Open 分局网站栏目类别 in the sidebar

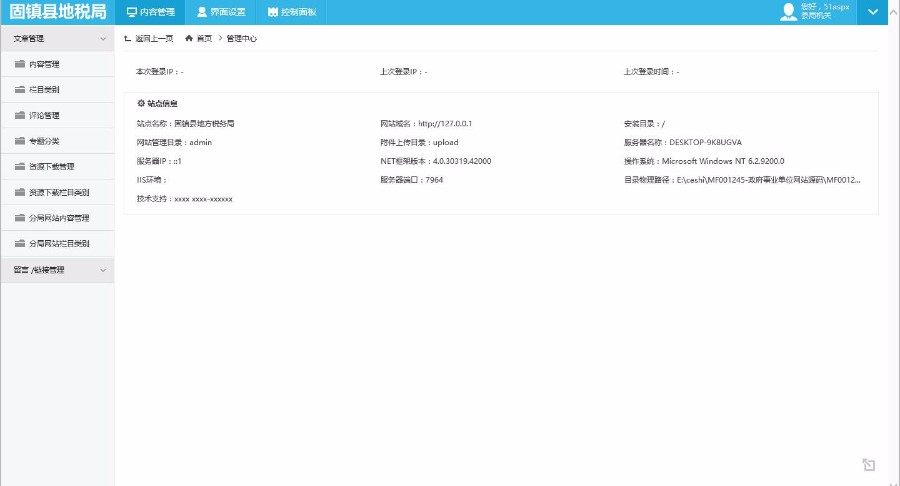tap(59, 244)
